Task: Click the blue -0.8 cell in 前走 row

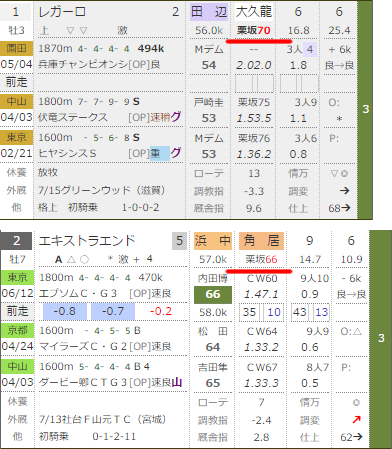Action: (x=65, y=311)
